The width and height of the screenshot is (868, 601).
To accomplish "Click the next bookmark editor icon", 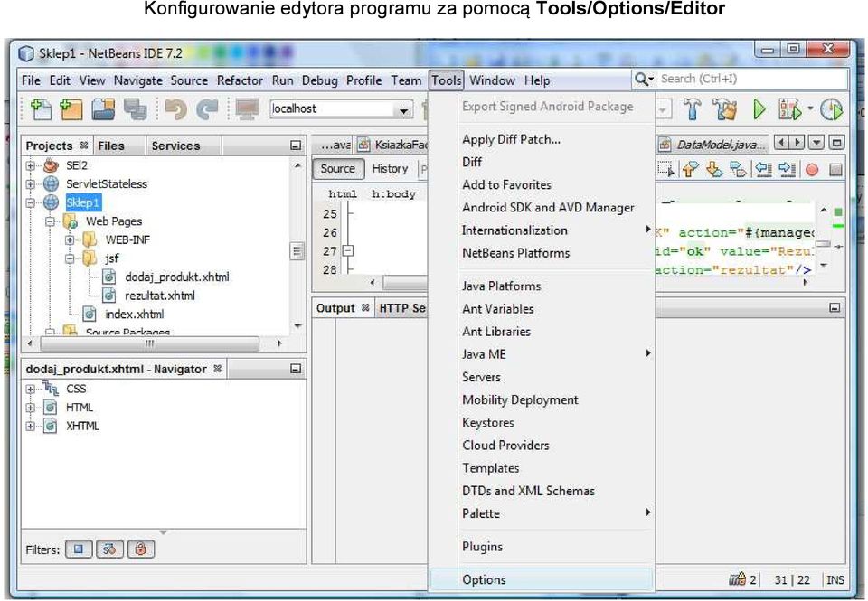I will [x=714, y=169].
